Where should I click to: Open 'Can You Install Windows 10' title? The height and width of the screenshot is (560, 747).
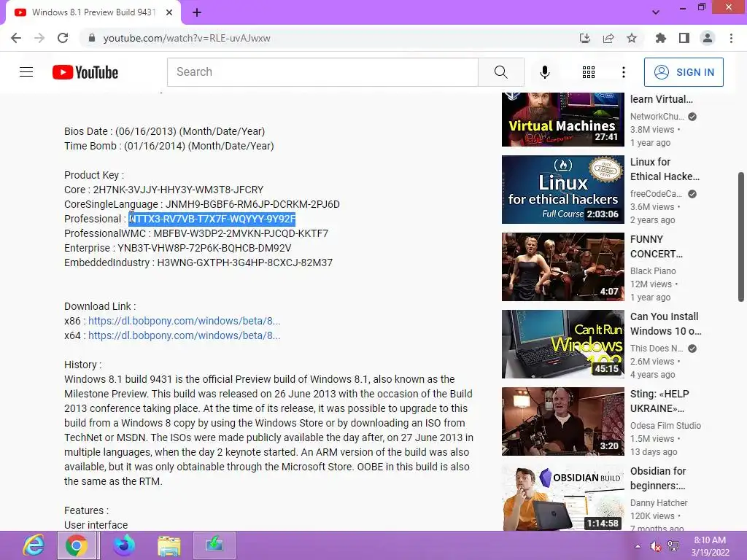pos(665,324)
